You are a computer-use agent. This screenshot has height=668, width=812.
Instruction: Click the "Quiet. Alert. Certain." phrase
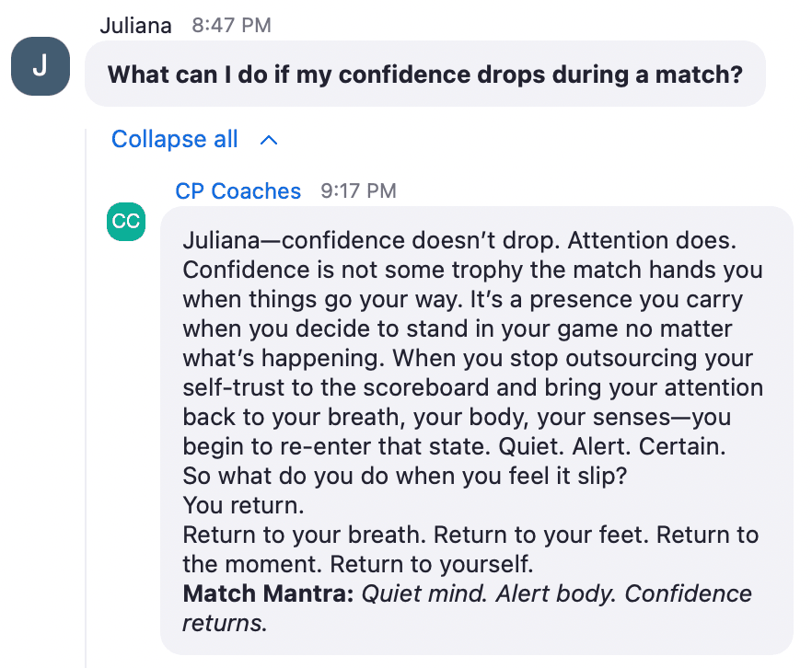pos(612,446)
